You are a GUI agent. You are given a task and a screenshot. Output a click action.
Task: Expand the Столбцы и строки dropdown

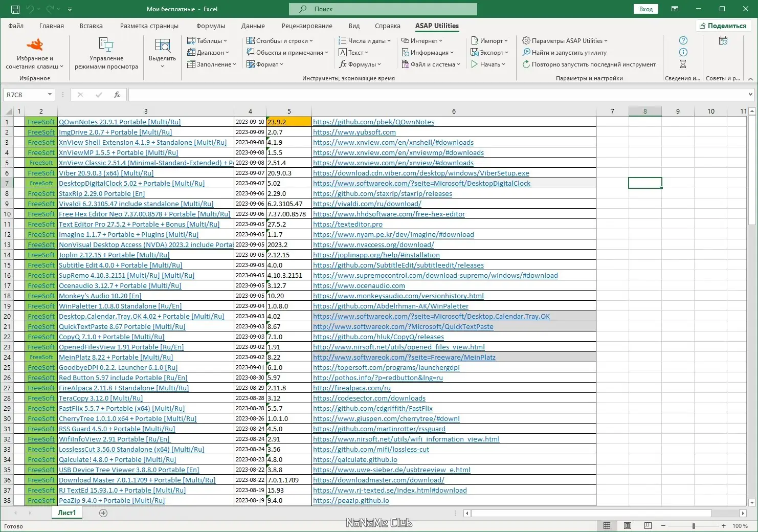[x=280, y=40]
